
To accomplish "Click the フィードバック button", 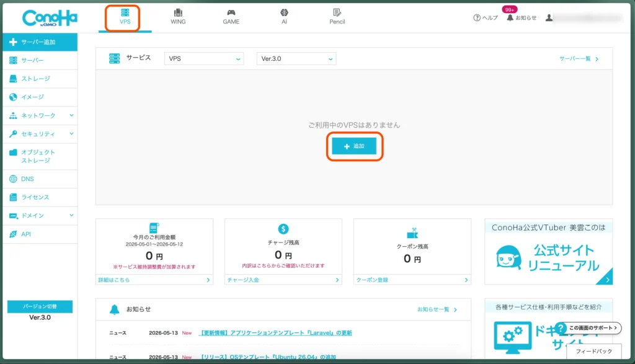I will [x=593, y=351].
